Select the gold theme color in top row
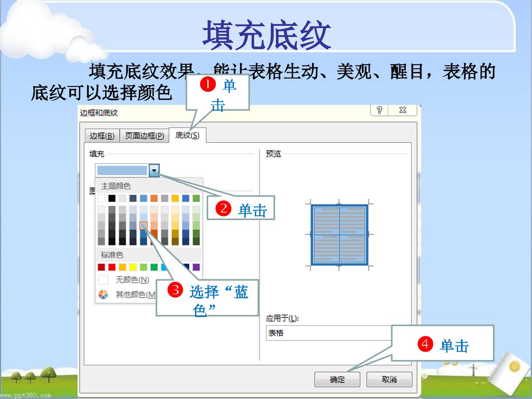 point(175,198)
